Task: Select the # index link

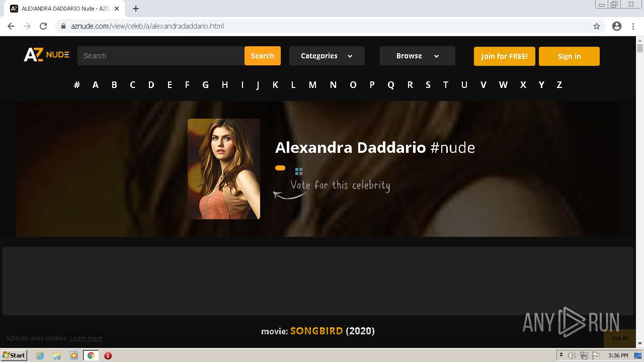Action: tap(77, 85)
